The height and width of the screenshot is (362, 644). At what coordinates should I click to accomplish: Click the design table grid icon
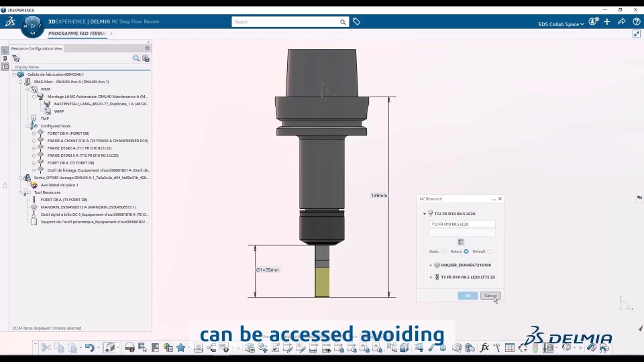[x=510, y=348]
